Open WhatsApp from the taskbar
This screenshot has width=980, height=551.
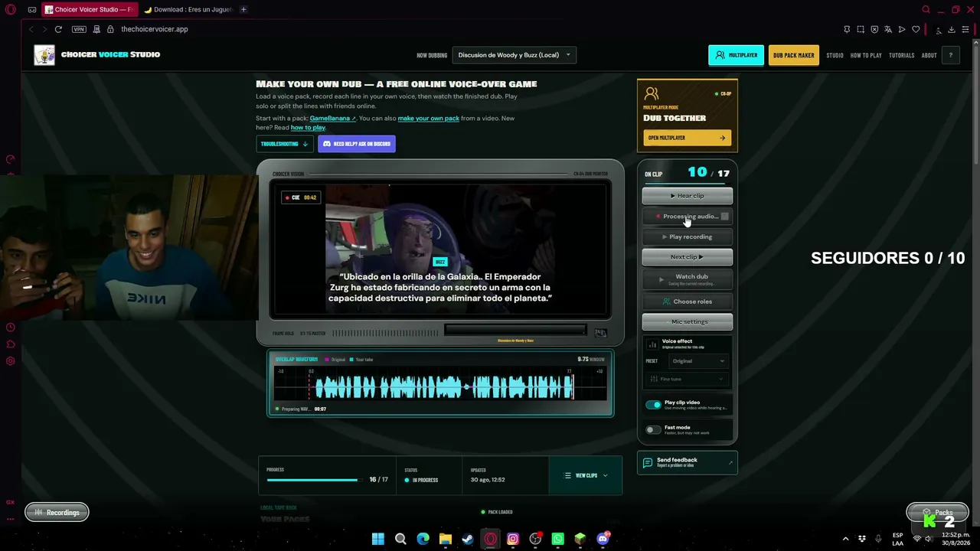(557, 539)
